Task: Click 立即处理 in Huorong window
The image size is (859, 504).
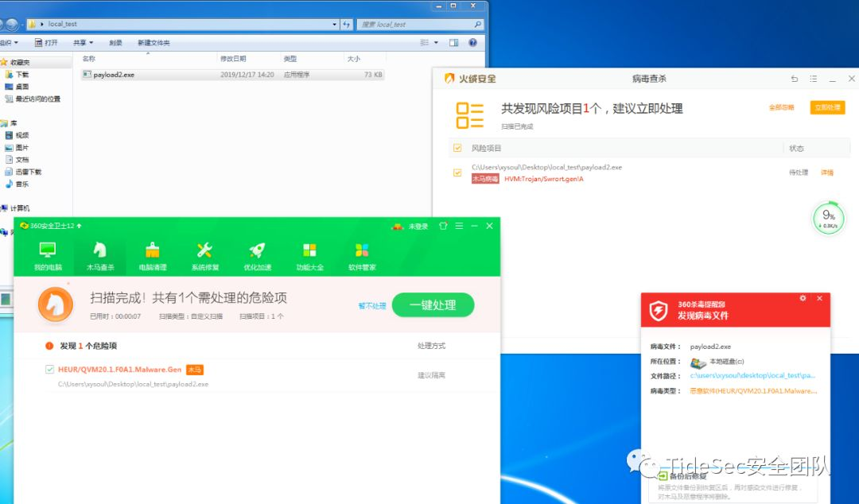Action: pos(827,107)
